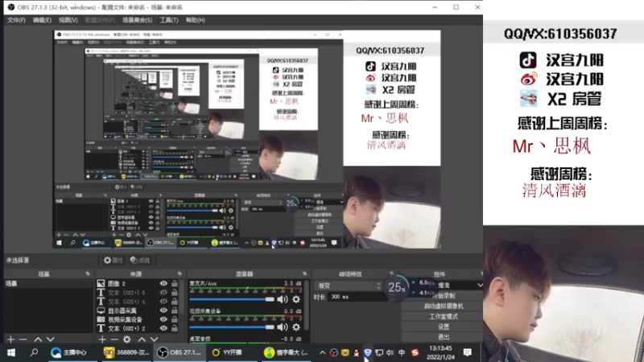This screenshot has height=362, width=644.
Task: Mute the 视频采集设备 mixer speaker icon
Action: click(283, 327)
